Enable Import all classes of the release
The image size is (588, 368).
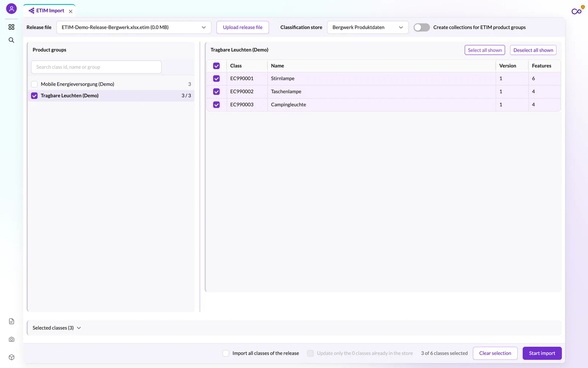click(226, 353)
